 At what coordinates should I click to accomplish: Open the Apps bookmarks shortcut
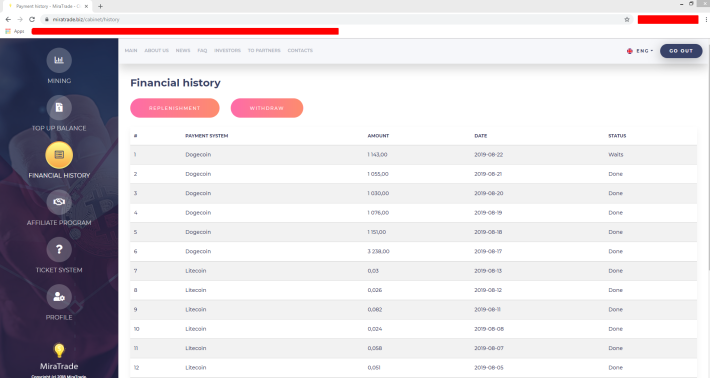coord(15,31)
